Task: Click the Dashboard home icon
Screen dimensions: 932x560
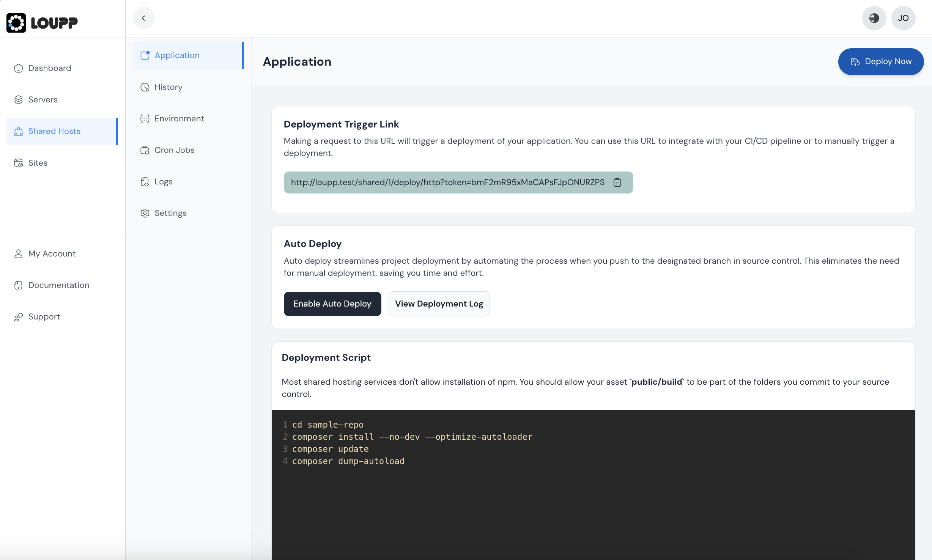Action: tap(18, 68)
